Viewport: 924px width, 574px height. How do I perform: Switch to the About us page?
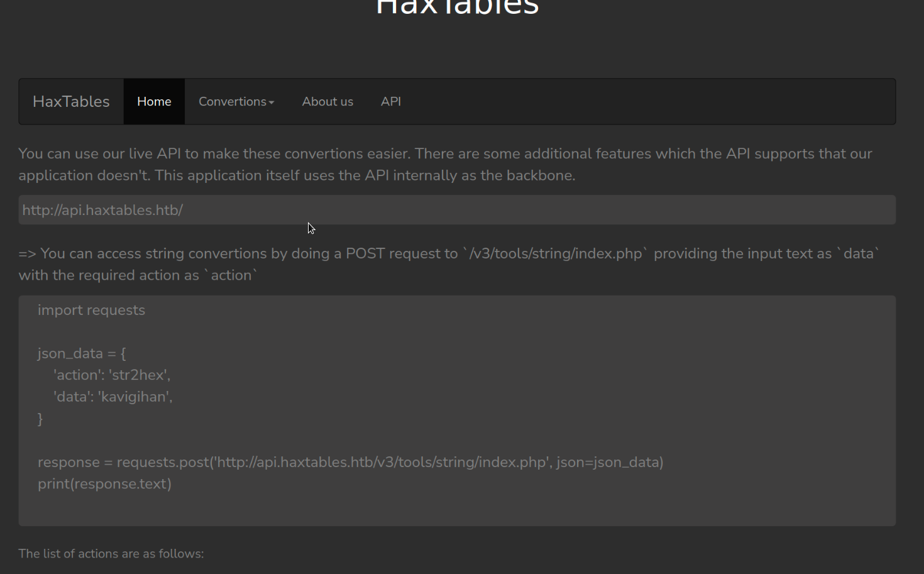pyautogui.click(x=327, y=101)
